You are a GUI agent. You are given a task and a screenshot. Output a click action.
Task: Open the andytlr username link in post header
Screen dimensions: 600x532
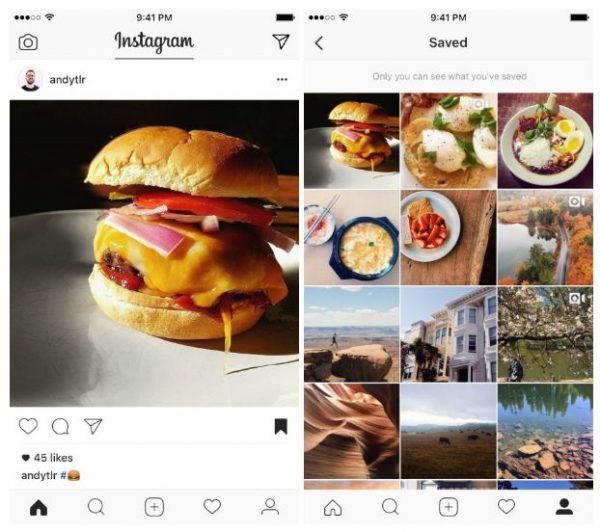67,80
